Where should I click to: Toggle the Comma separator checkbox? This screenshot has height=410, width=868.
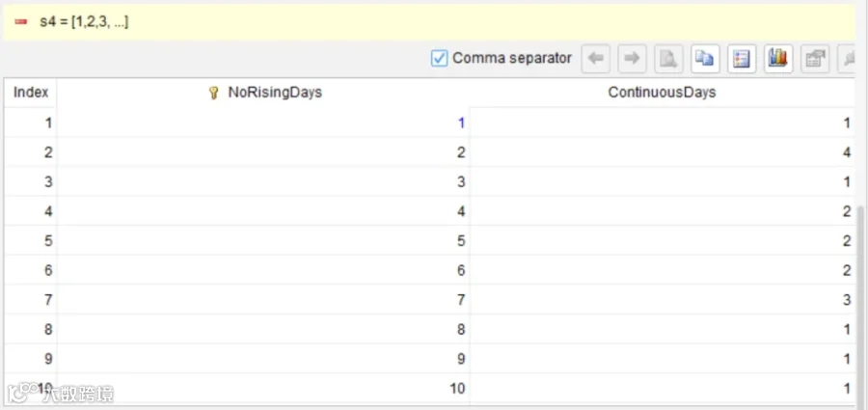tap(439, 58)
